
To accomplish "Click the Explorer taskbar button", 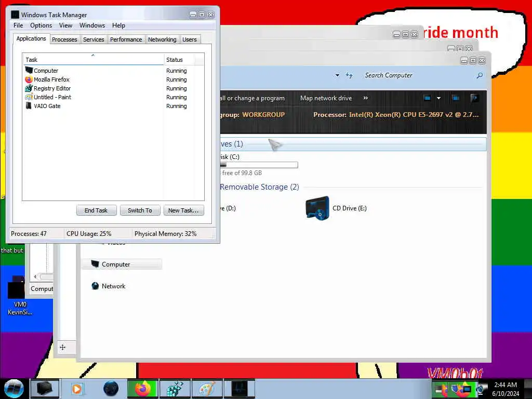I will tap(45, 389).
